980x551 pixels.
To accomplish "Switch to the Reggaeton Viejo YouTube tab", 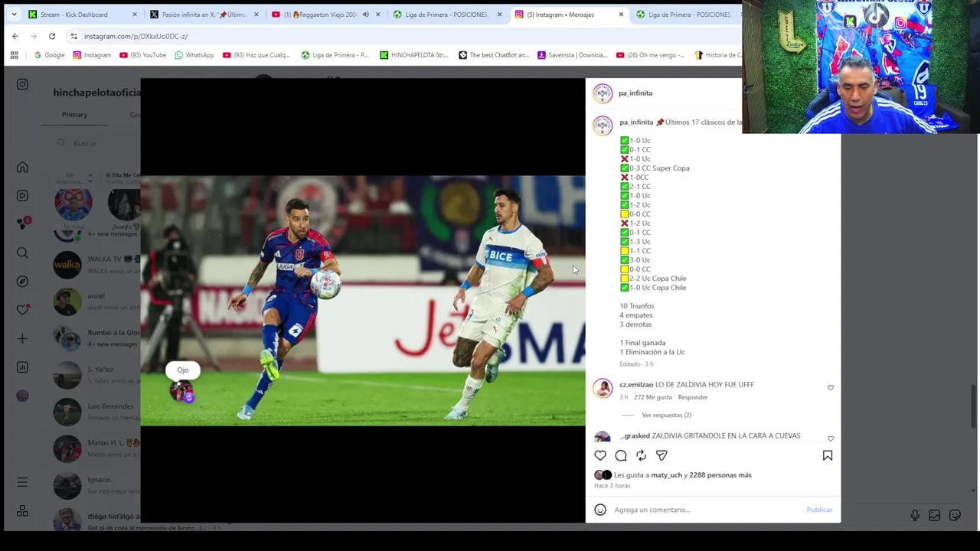I will click(325, 15).
